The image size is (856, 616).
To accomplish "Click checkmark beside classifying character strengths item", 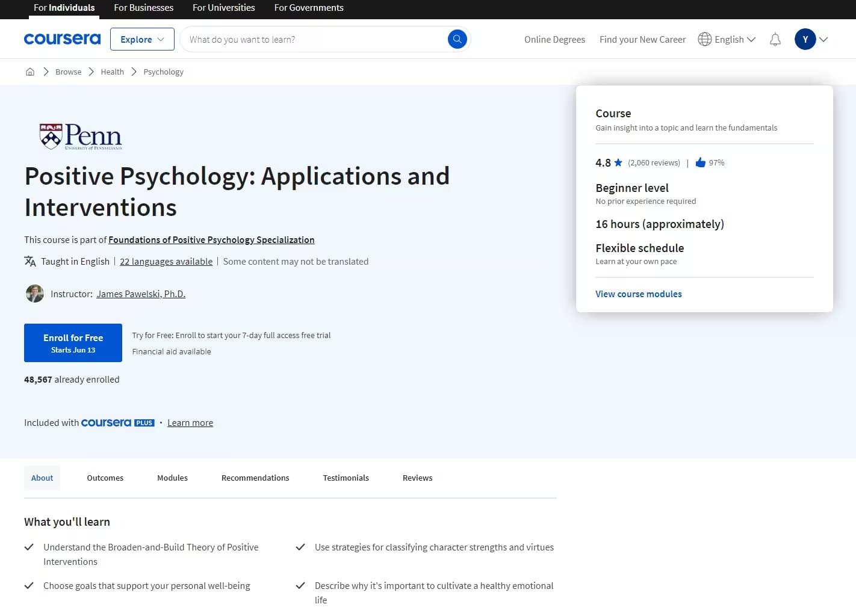I will (x=300, y=547).
